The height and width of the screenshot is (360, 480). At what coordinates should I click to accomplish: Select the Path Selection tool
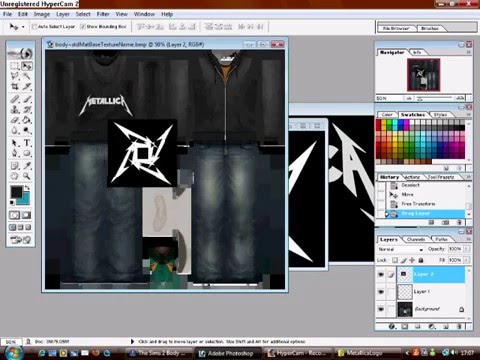pyautogui.click(x=14, y=143)
